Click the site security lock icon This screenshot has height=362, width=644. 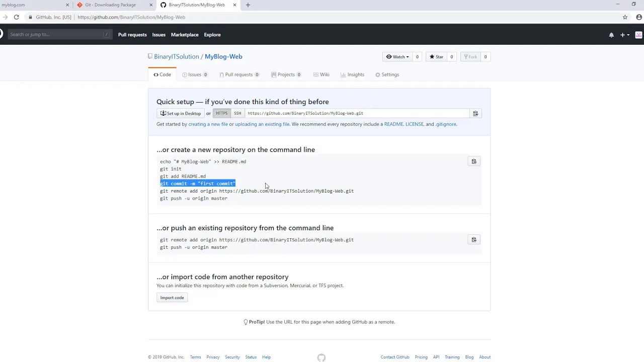[x=31, y=17]
